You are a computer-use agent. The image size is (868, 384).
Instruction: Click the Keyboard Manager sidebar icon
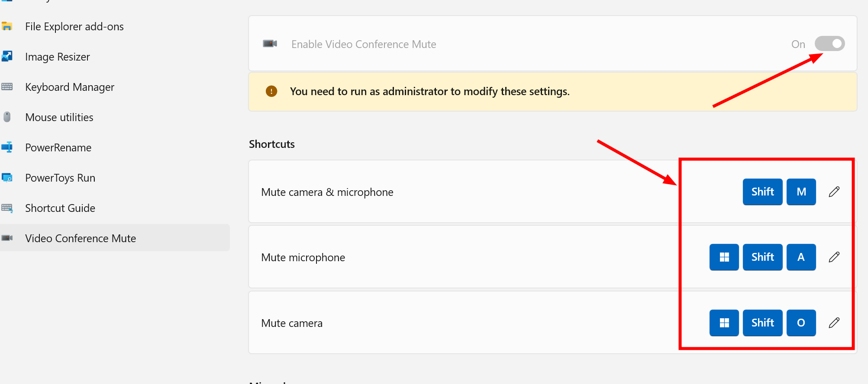tap(7, 86)
